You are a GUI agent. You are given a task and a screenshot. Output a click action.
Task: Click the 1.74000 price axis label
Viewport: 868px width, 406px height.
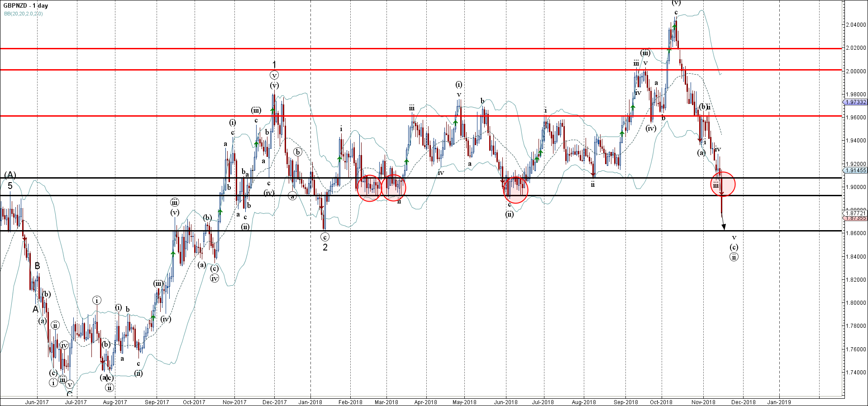pyautogui.click(x=856, y=373)
